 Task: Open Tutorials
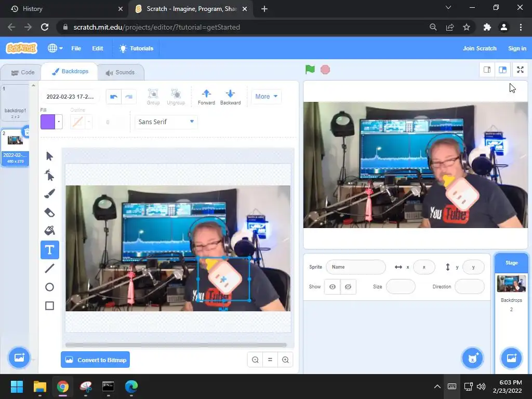[137, 48]
